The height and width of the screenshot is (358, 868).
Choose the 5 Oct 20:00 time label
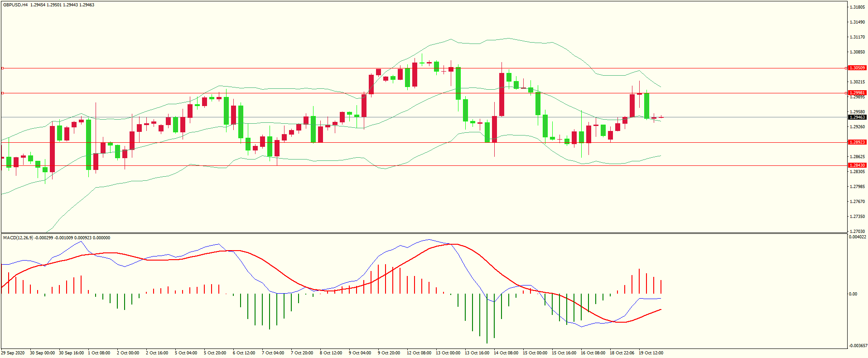(215, 353)
